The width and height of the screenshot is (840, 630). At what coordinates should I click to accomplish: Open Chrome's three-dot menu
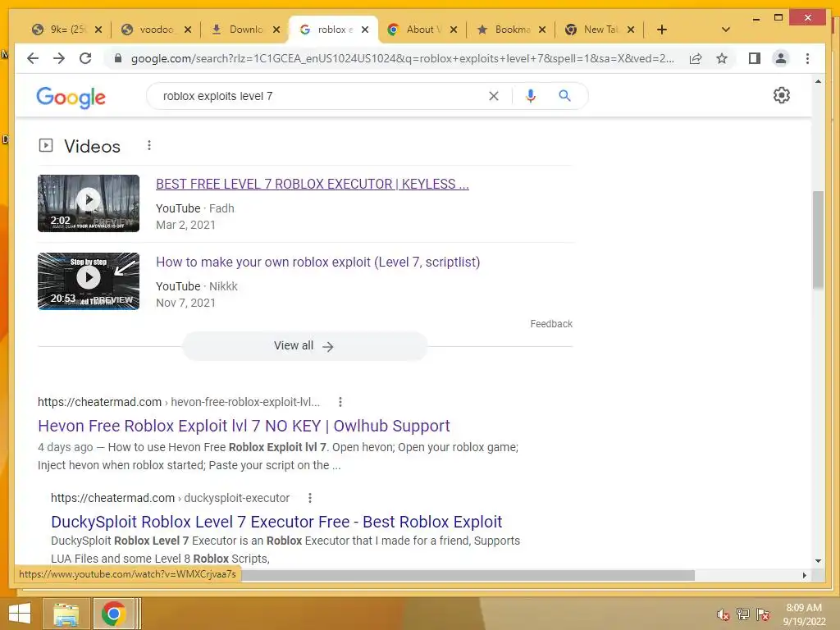point(807,58)
